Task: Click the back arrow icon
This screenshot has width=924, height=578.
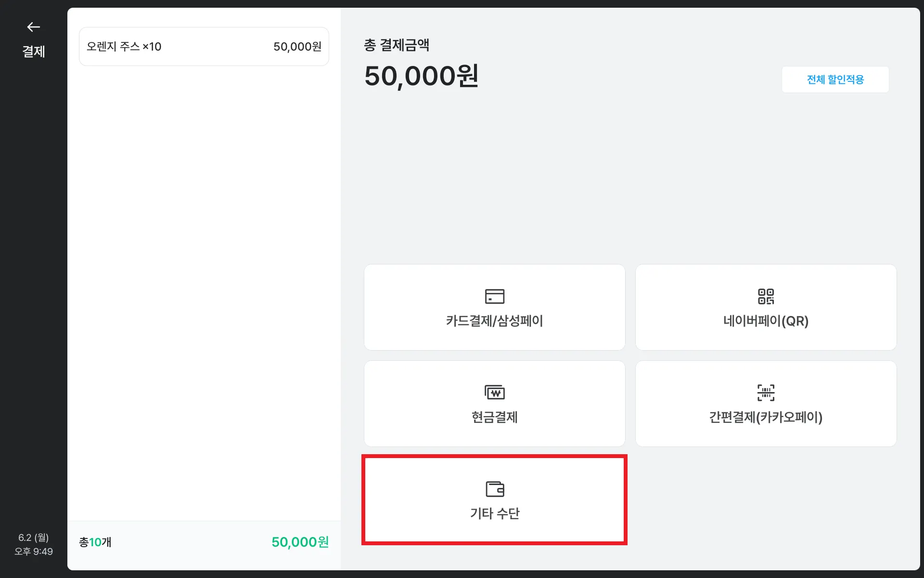Action: coord(33,27)
